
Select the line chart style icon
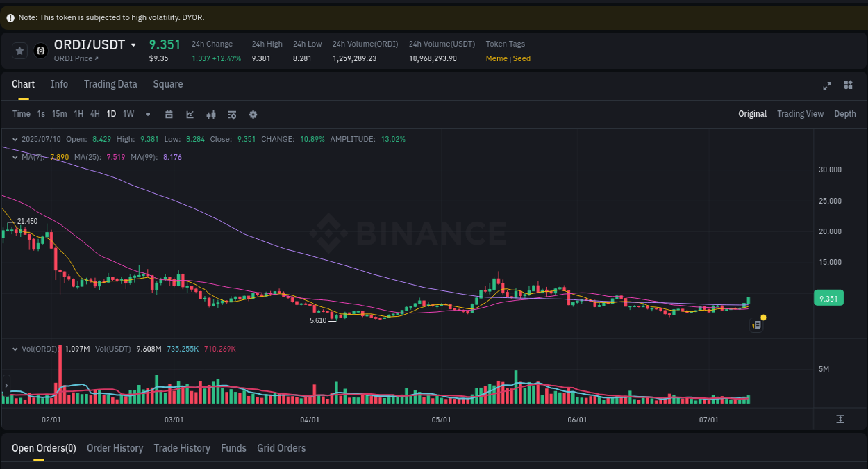190,114
